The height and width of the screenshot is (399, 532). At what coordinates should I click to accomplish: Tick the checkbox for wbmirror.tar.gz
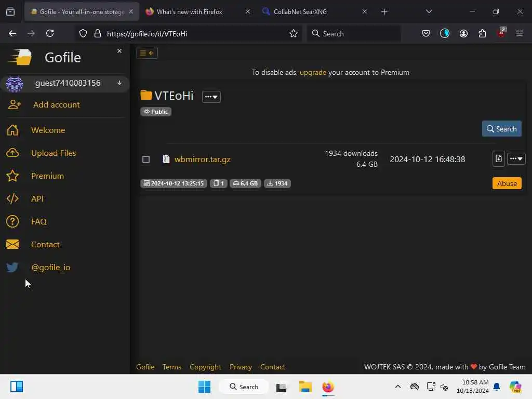coord(146,159)
